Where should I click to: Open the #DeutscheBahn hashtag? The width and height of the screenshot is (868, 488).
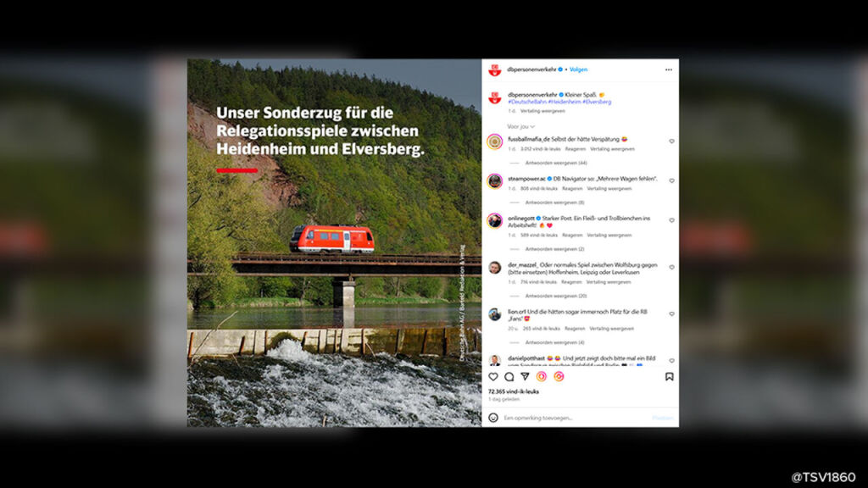click(527, 102)
